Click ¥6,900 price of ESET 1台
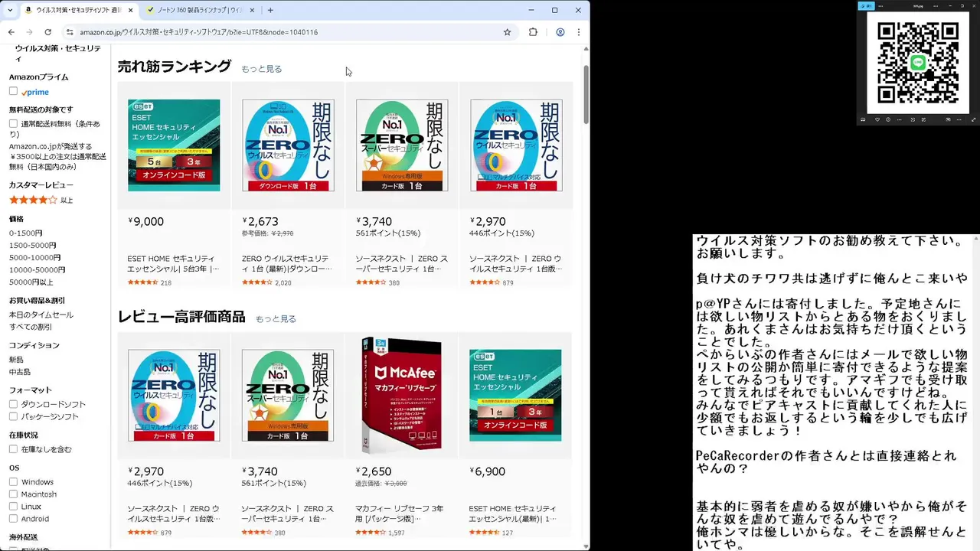This screenshot has width=980, height=551. 487,471
